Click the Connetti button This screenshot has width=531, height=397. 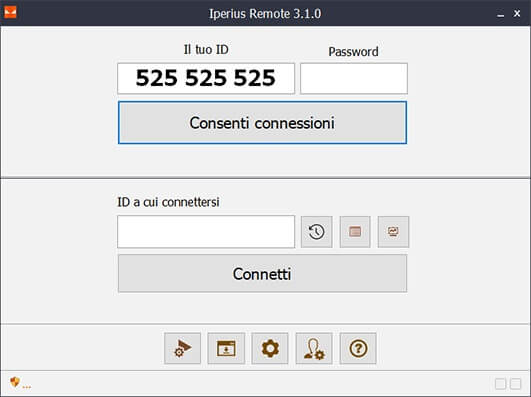262,273
